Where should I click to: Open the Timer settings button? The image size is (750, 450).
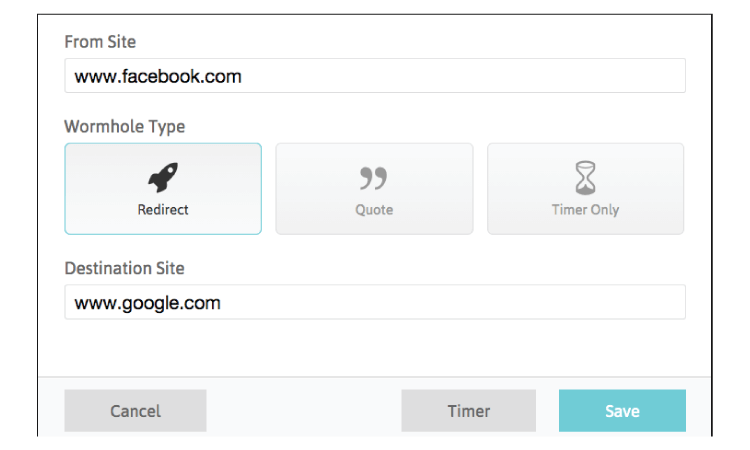point(469,411)
